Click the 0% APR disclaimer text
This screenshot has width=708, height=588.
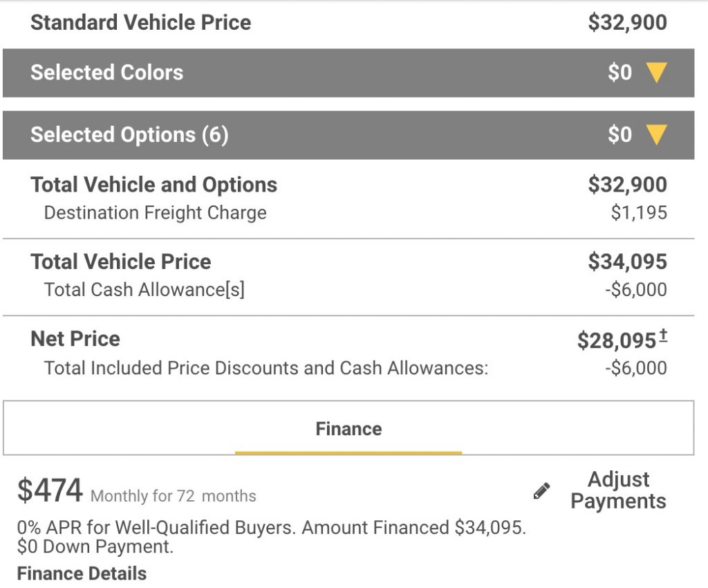(x=271, y=537)
